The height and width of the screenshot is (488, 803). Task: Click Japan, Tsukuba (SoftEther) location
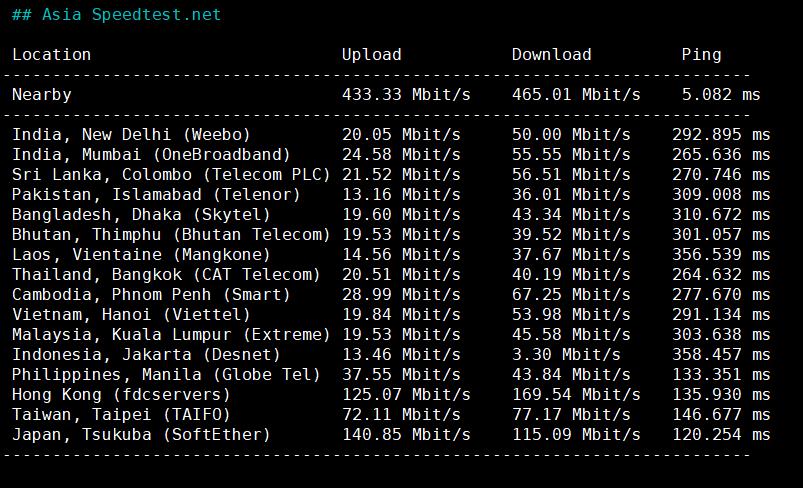[x=141, y=435]
